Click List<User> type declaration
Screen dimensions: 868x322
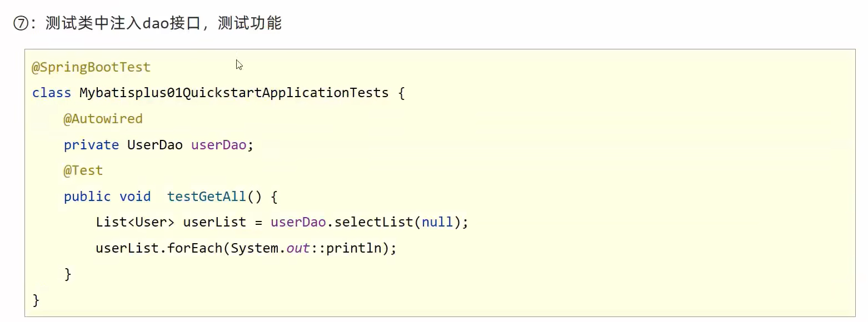pos(135,222)
